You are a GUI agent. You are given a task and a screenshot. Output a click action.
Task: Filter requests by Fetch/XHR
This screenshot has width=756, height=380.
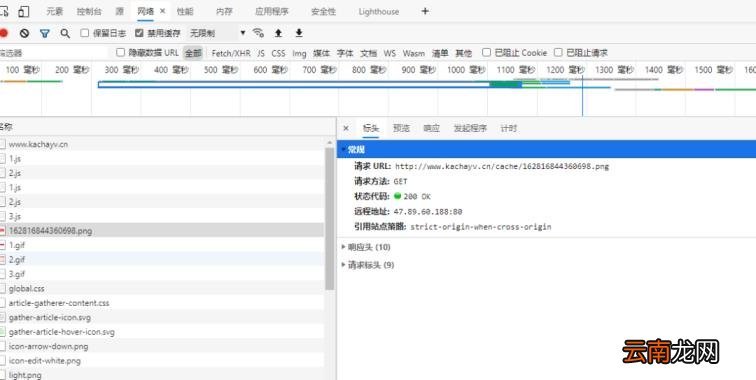(x=231, y=53)
